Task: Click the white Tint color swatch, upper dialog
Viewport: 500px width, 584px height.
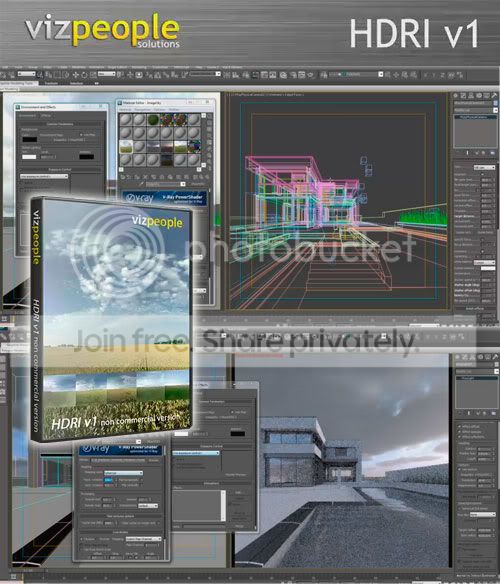Action: click(x=29, y=157)
